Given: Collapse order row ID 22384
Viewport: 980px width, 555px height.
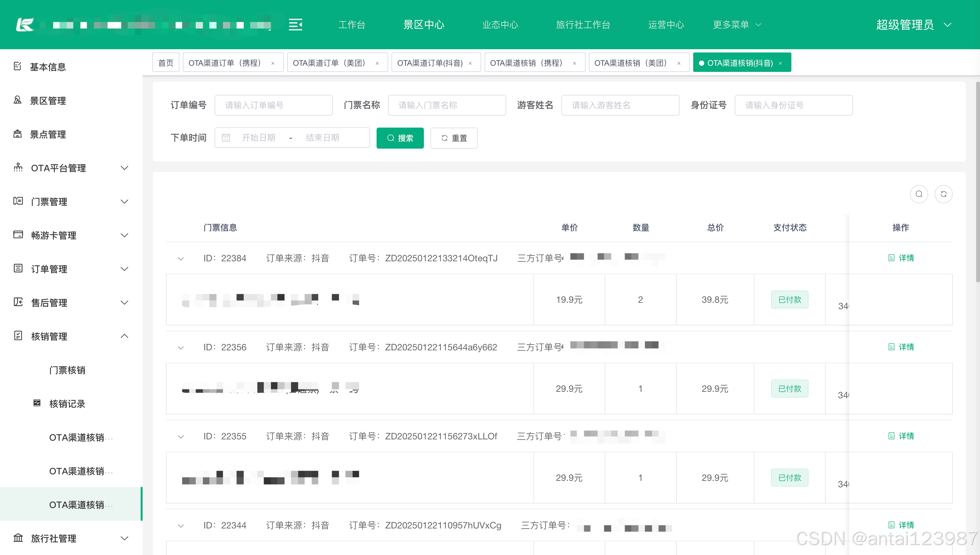Looking at the screenshot, I should (181, 258).
